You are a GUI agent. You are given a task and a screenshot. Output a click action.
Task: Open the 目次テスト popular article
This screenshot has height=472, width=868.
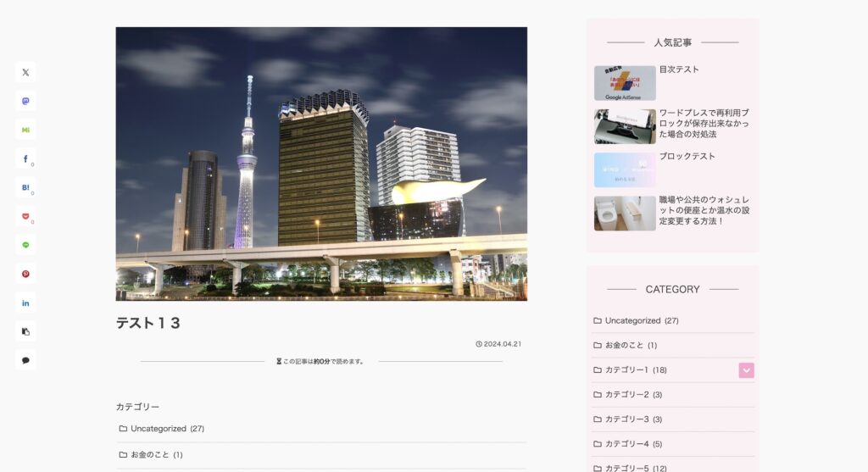[679, 69]
